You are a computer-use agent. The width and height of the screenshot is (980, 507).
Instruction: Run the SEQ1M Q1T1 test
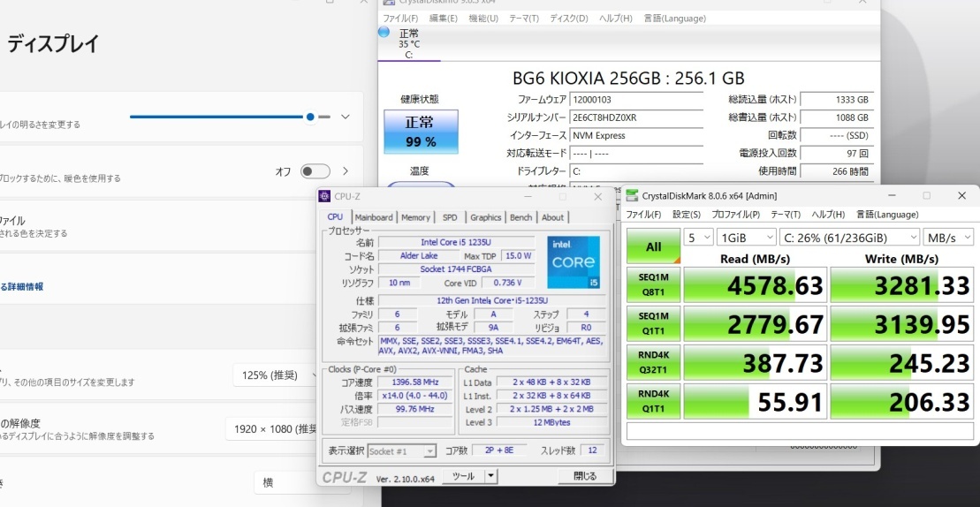point(653,323)
